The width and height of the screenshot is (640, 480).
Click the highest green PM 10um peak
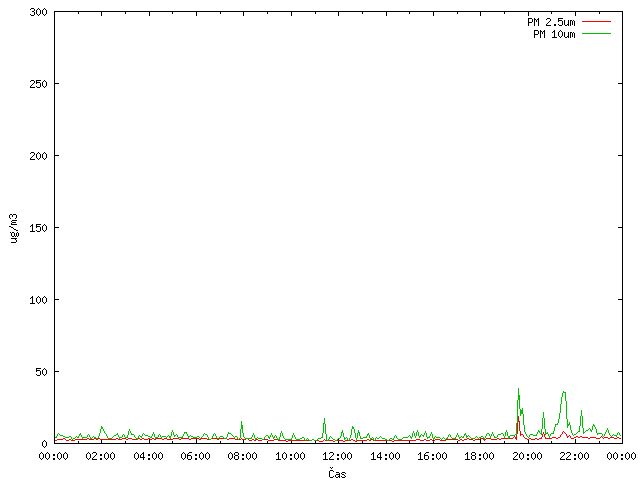518,389
